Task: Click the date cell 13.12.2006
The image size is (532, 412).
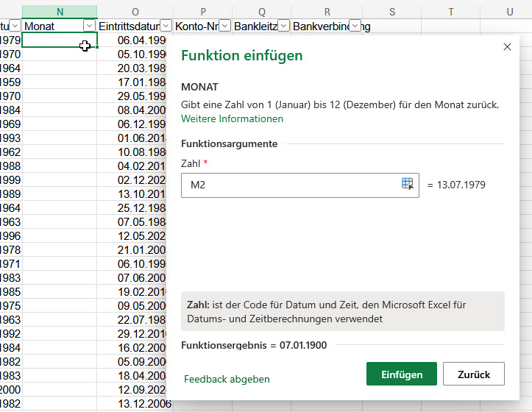Action: tap(135, 403)
